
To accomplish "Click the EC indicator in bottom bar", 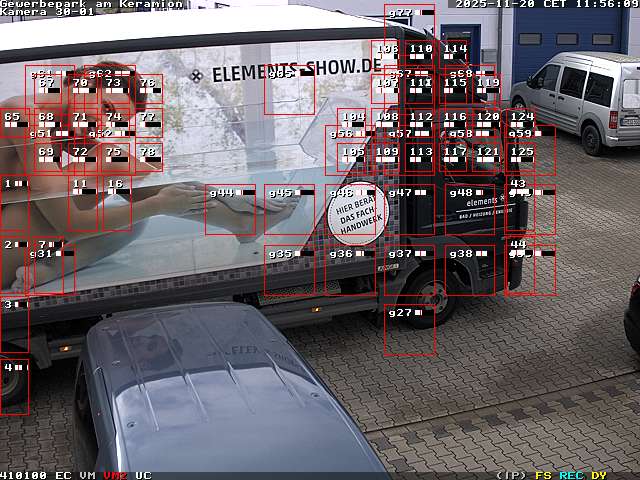I will pyautogui.click(x=63, y=475).
